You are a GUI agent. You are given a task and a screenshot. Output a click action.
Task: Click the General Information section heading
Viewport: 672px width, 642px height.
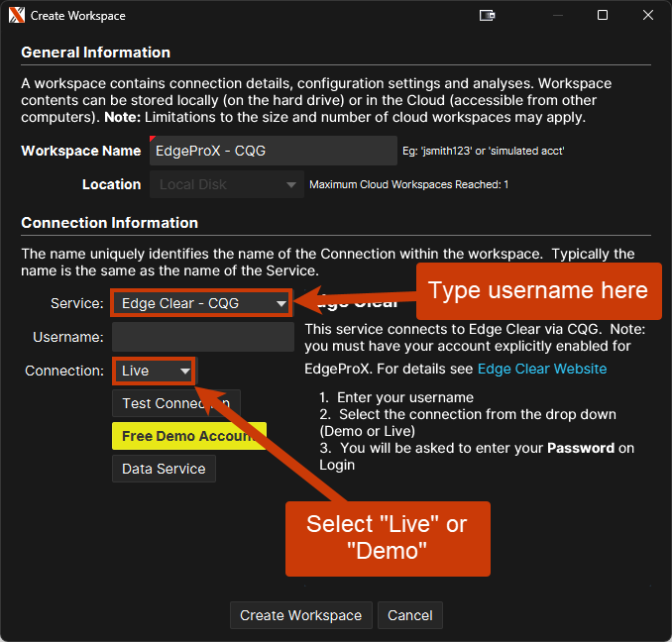(96, 53)
